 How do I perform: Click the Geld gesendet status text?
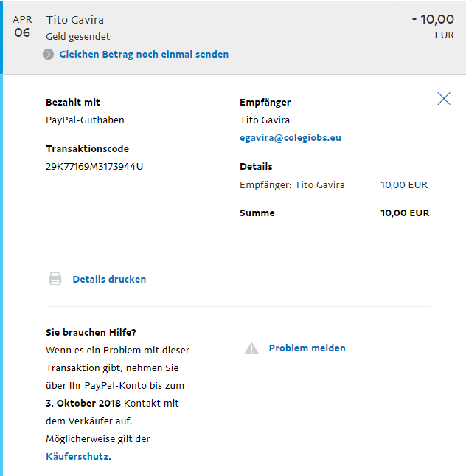coord(77,37)
